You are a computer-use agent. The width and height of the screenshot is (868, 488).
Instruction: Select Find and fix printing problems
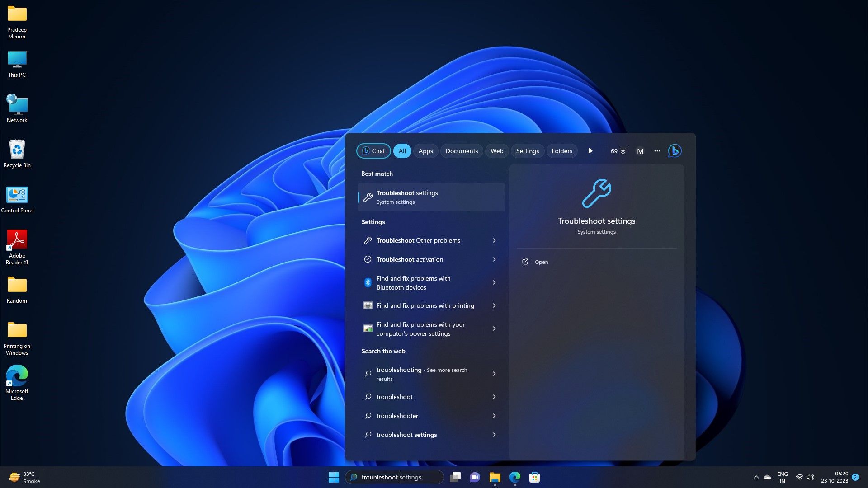coord(425,305)
